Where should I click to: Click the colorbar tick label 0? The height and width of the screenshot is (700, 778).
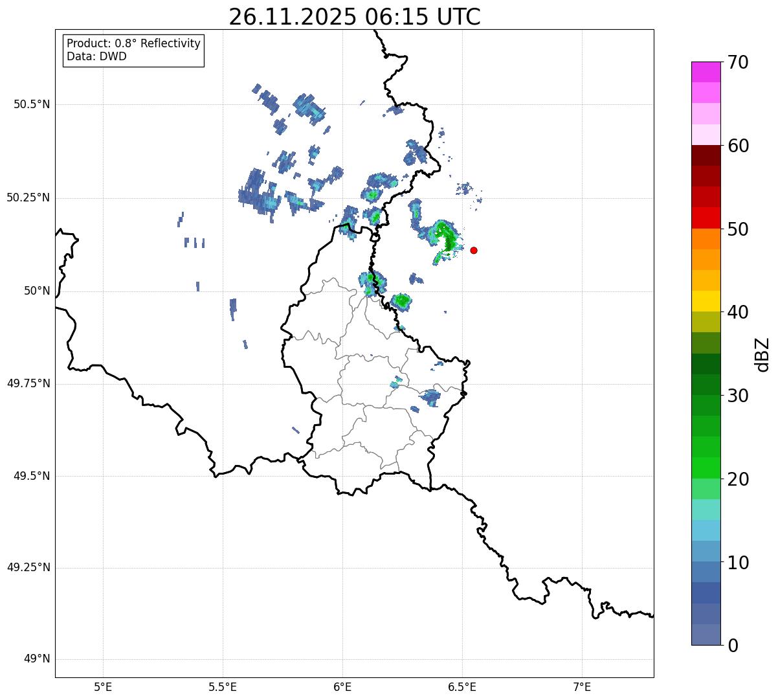[x=731, y=646]
